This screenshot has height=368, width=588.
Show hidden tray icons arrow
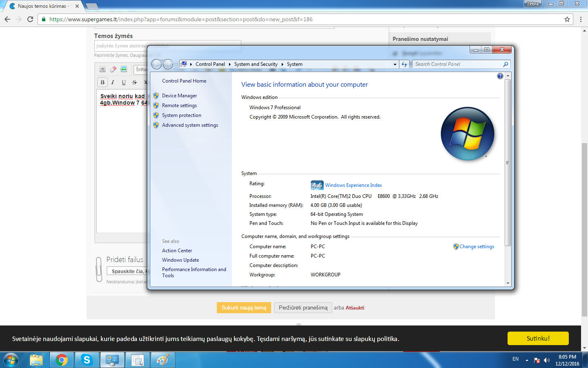point(527,360)
